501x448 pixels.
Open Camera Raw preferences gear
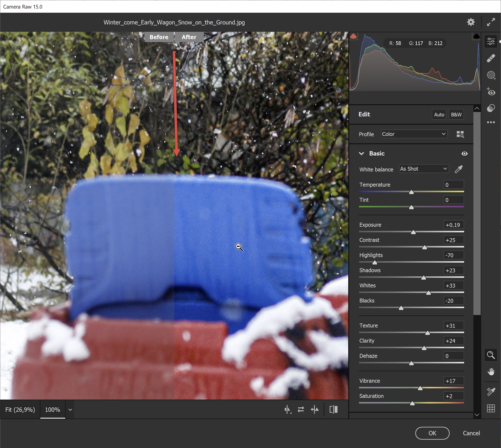point(470,22)
